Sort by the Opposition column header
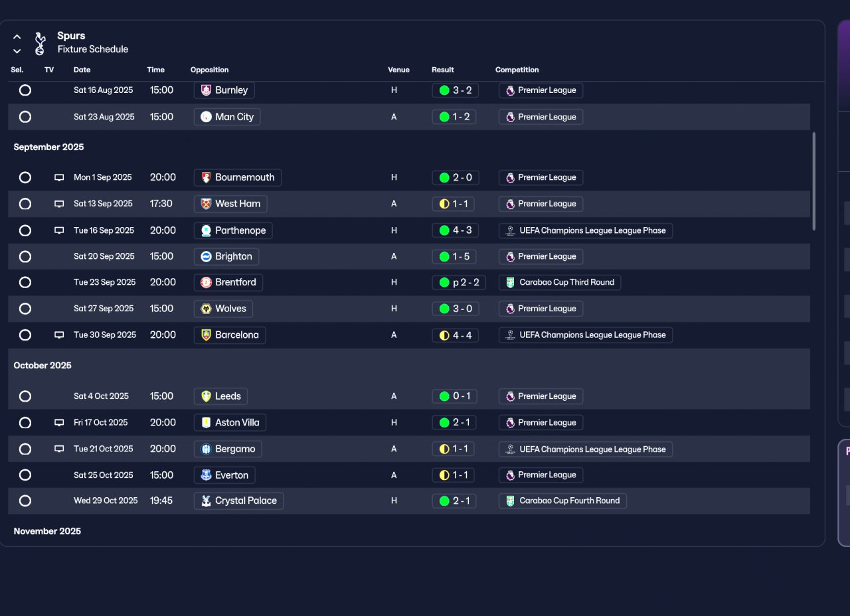Screen dimensions: 850x616 pyautogui.click(x=210, y=70)
